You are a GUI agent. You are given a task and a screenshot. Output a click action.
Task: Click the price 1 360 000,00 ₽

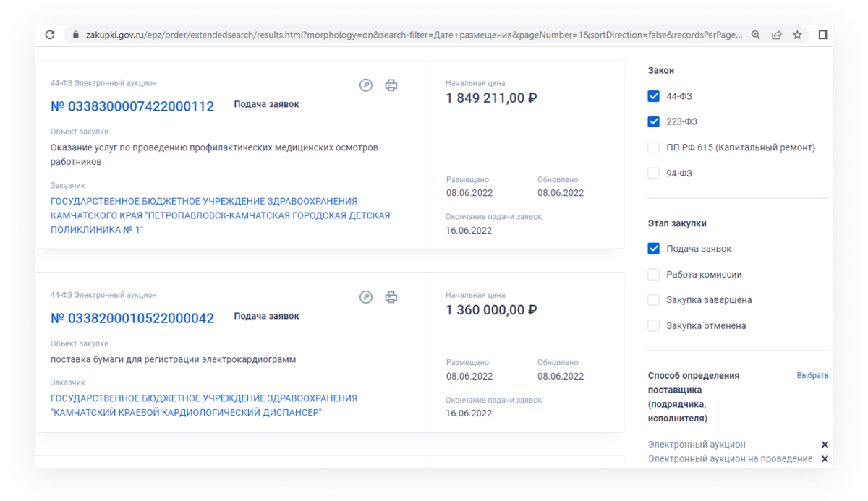tap(491, 310)
